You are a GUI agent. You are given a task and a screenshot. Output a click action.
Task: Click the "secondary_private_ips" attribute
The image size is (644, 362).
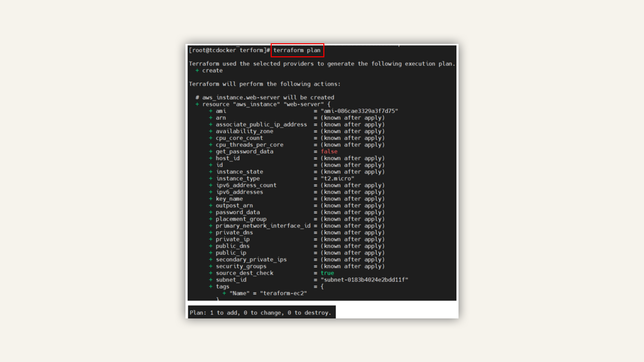[251, 259]
